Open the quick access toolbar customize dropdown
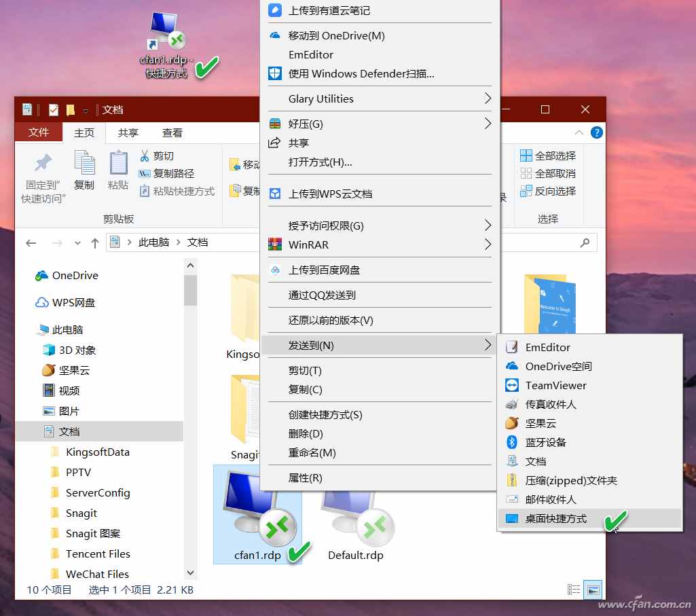 click(x=86, y=110)
